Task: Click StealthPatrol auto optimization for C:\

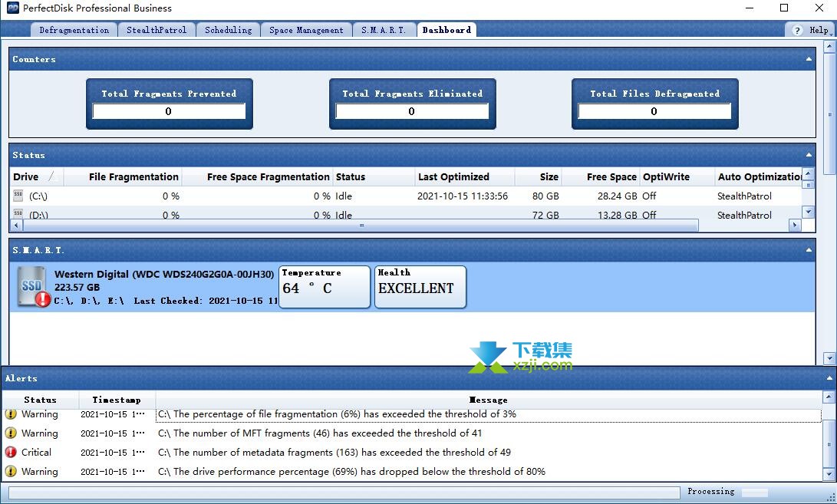Action: tap(744, 196)
